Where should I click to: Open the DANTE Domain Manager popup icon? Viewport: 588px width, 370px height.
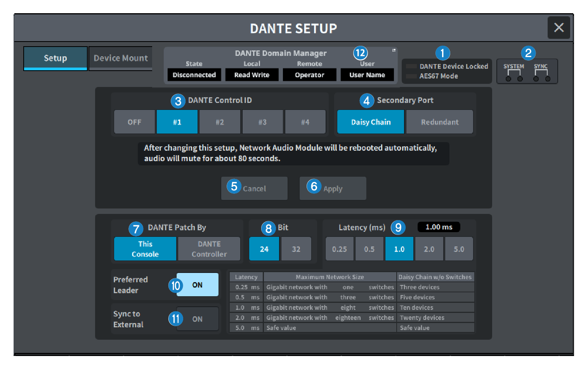(x=394, y=50)
